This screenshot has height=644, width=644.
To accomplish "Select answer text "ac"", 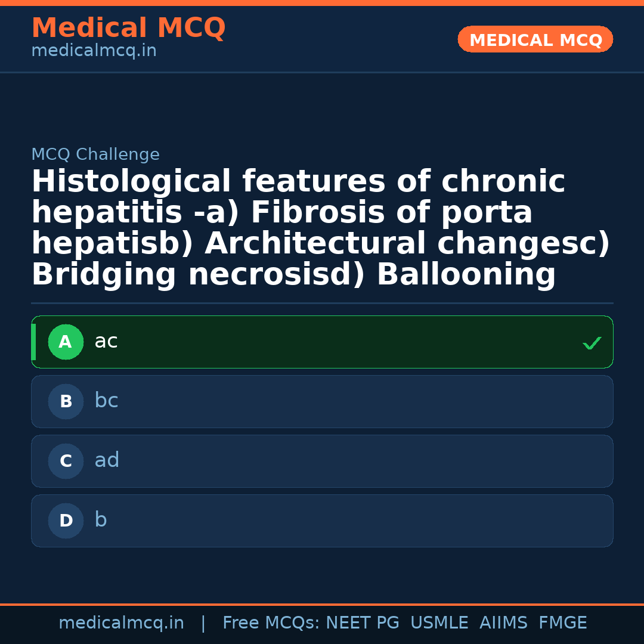I will point(106,342).
